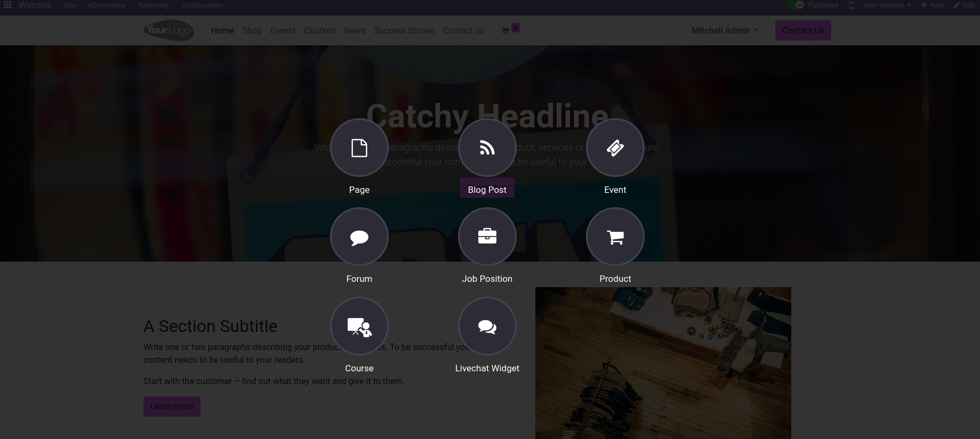Add a Livechat Widget via the chat bubbles icon
Screen dimensions: 980x439
tap(487, 326)
